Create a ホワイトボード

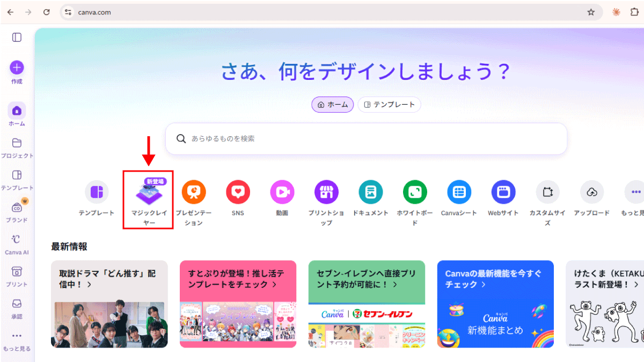(x=415, y=192)
